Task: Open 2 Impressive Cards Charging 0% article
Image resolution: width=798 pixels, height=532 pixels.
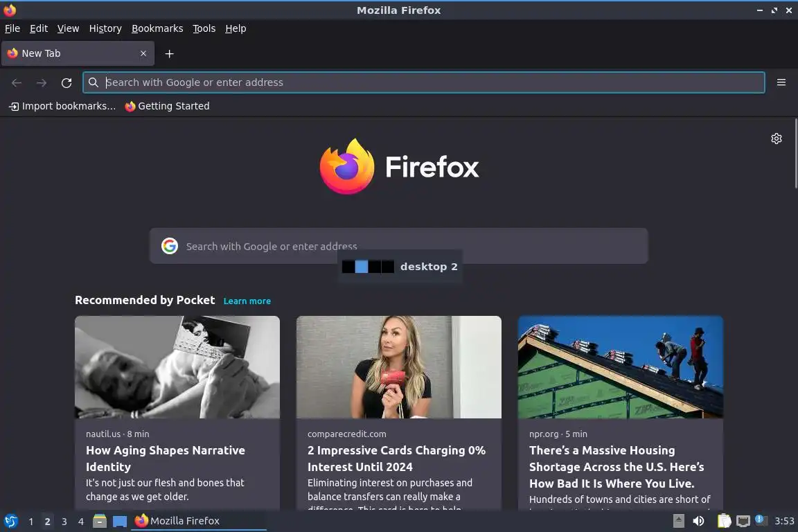Action: 396,458
